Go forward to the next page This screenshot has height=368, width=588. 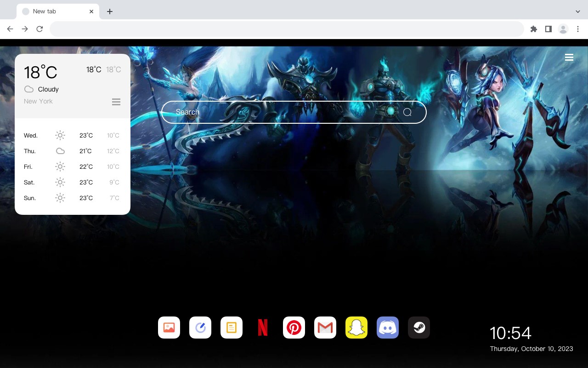25,29
